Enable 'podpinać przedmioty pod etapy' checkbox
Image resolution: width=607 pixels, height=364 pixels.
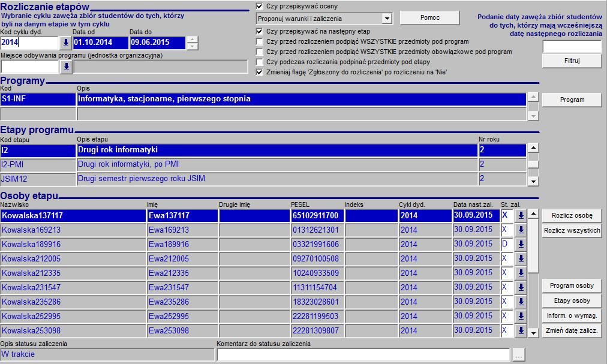(259, 62)
